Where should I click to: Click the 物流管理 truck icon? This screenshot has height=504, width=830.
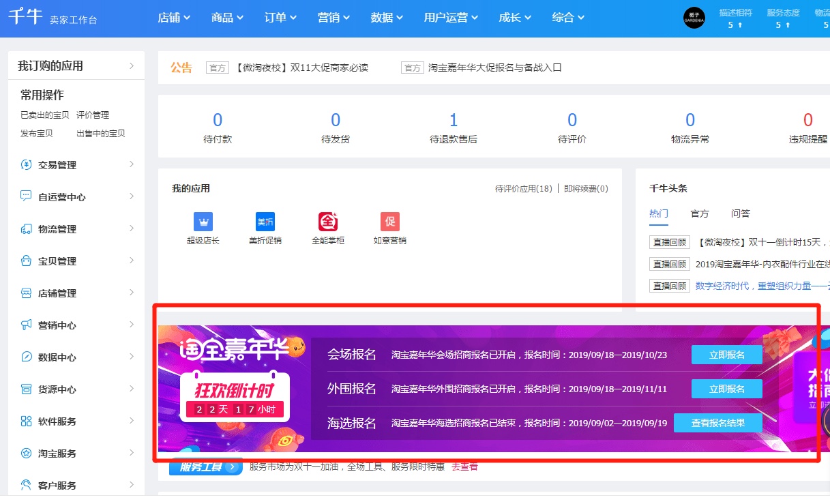27,229
